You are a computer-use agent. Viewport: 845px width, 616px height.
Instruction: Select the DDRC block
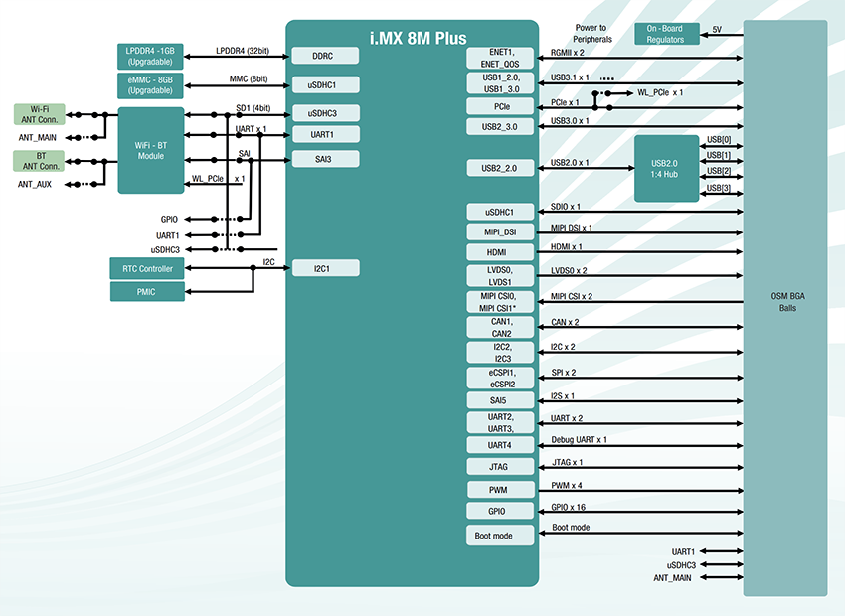326,56
